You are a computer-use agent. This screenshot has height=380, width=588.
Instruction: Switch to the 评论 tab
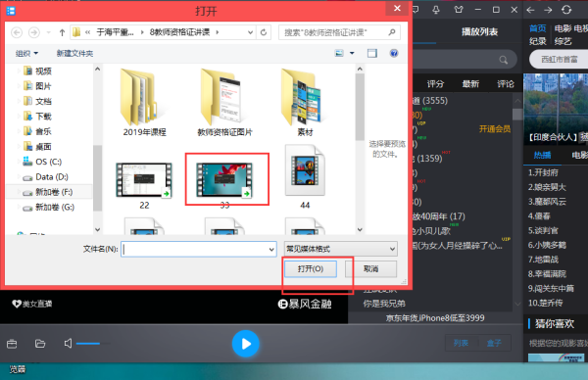[x=506, y=84]
